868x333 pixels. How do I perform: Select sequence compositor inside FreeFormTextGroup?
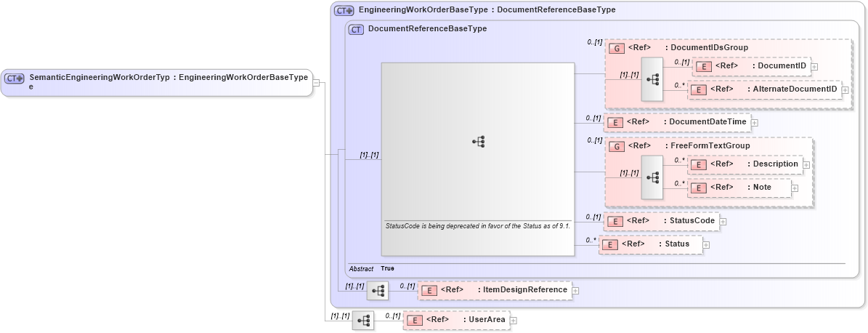click(x=652, y=178)
